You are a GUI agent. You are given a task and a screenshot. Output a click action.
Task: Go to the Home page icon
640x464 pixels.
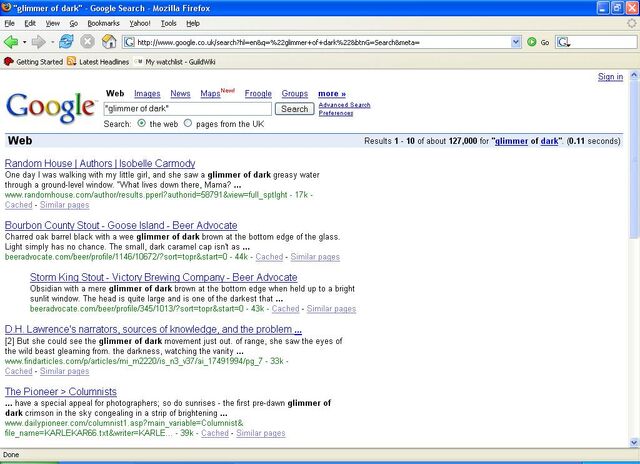pyautogui.click(x=109, y=42)
